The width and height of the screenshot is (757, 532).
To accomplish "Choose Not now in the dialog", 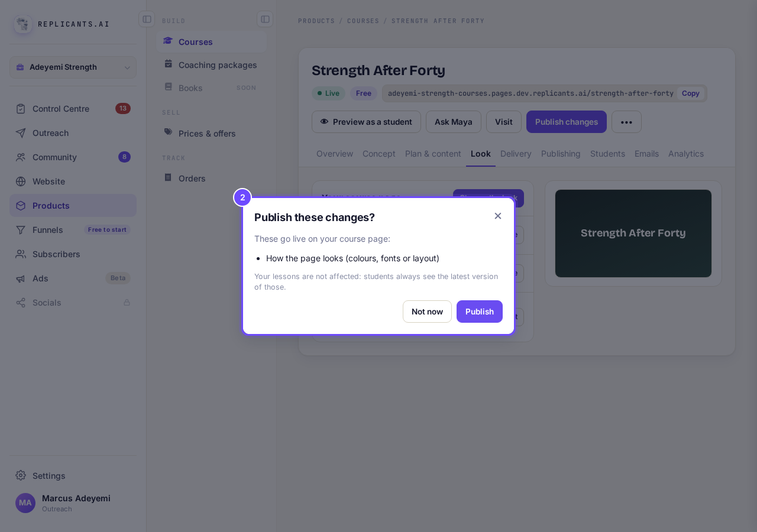I will 427,312.
